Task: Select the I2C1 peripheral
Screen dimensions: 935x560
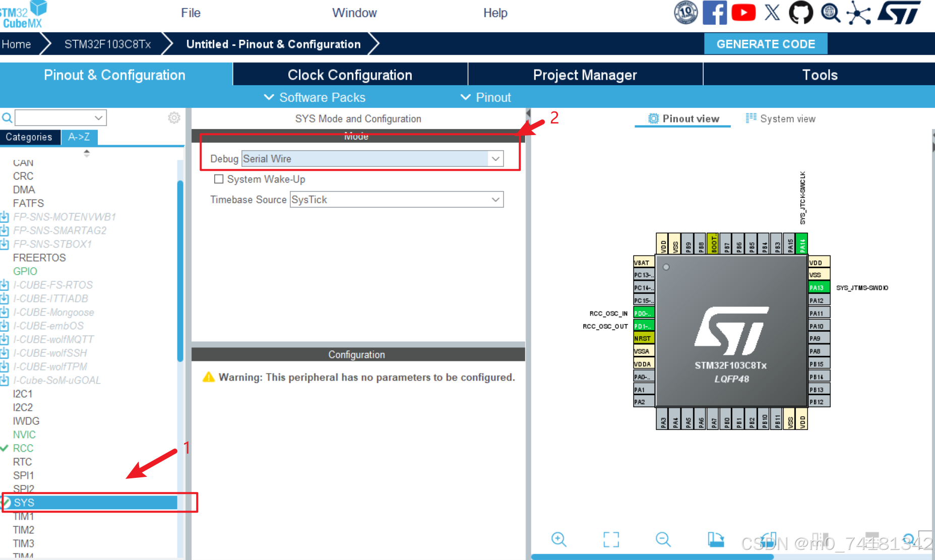Action: click(23, 394)
